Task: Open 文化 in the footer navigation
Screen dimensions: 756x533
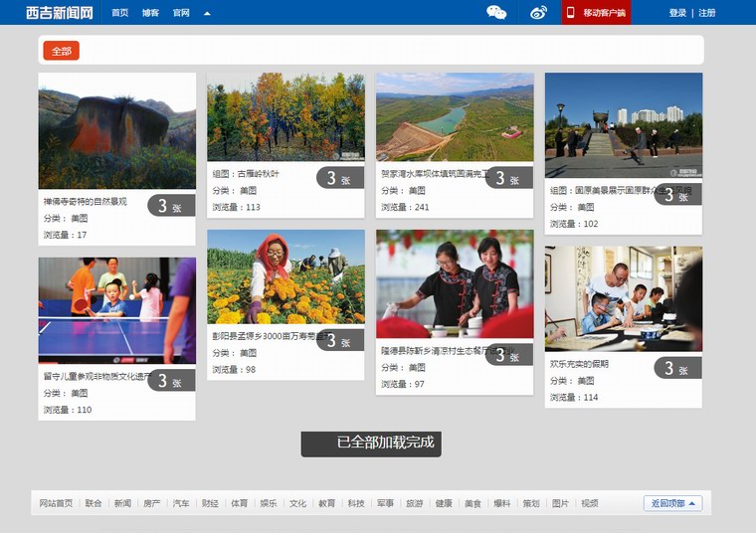Action: [x=298, y=503]
